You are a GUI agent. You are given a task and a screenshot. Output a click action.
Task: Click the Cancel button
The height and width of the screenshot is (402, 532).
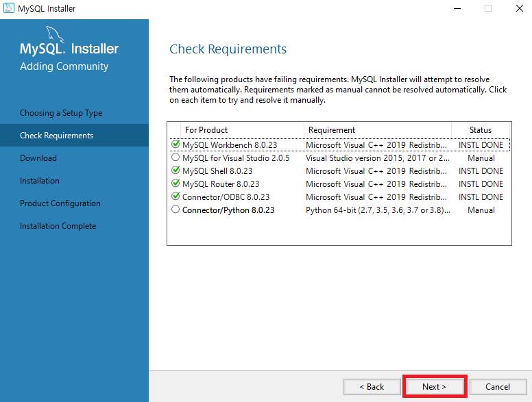(x=498, y=387)
